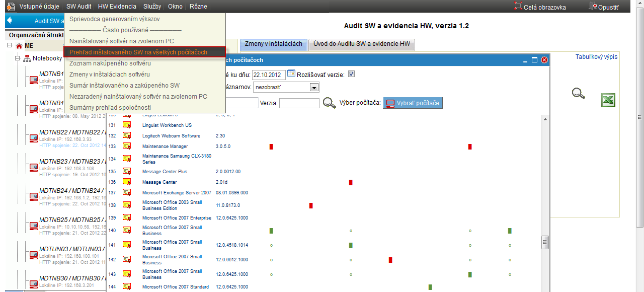Close the inner report window

(x=544, y=60)
